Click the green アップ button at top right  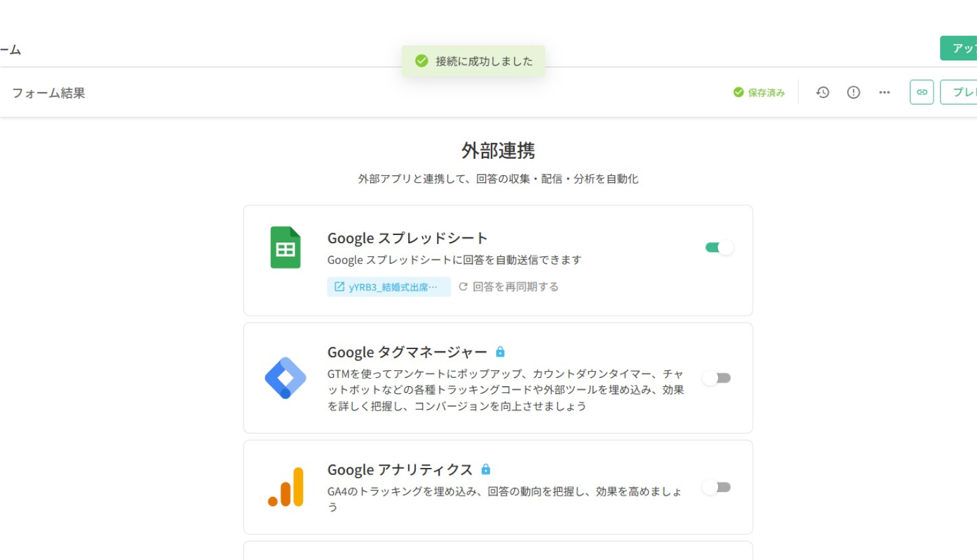click(958, 48)
